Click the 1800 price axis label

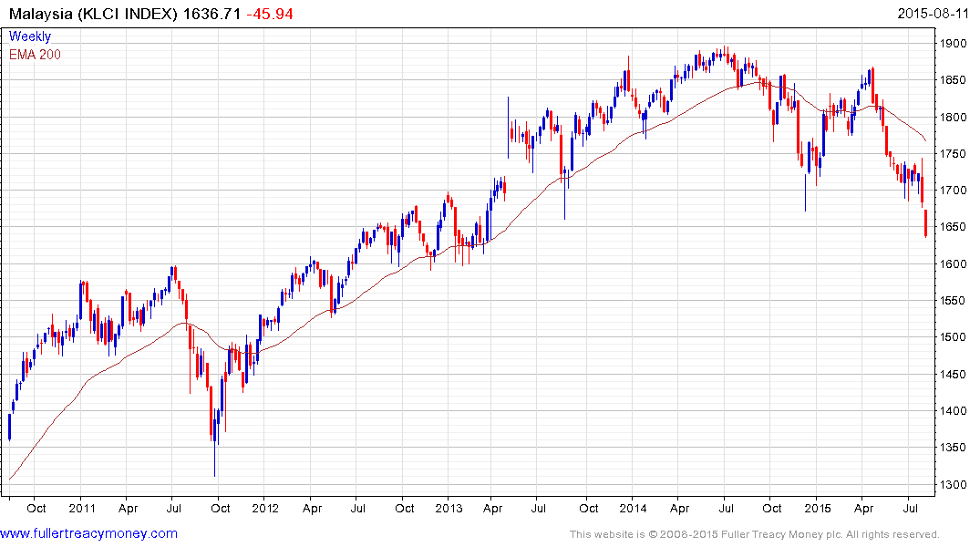coord(954,117)
